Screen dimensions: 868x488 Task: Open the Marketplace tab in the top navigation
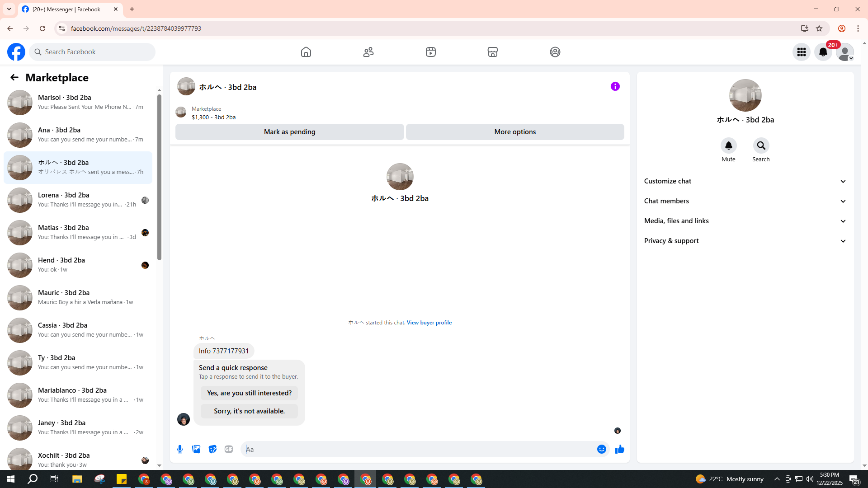pos(492,52)
